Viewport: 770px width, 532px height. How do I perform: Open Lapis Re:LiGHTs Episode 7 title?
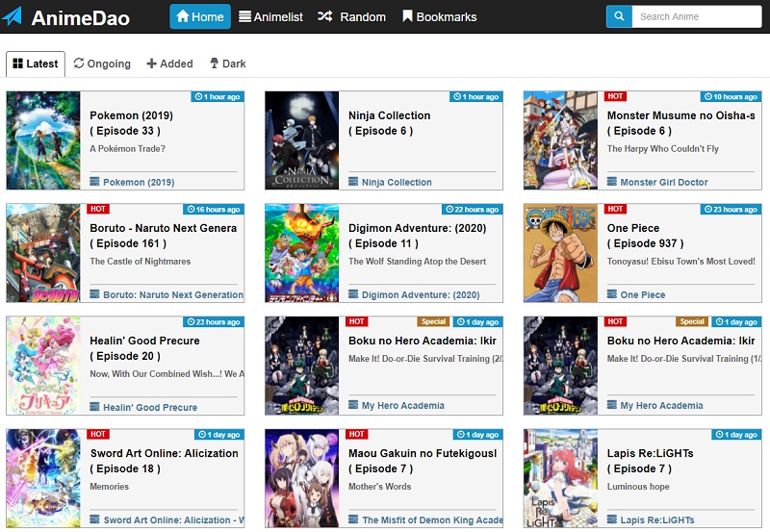651,461
